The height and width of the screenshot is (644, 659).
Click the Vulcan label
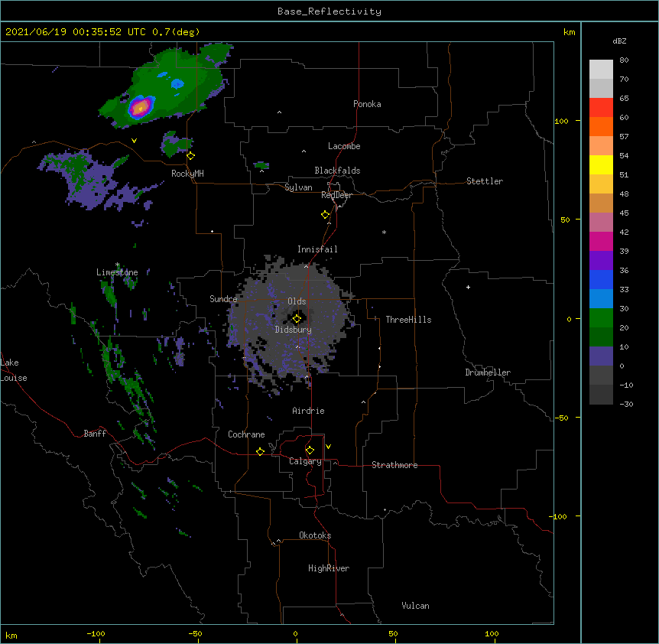pyautogui.click(x=415, y=606)
